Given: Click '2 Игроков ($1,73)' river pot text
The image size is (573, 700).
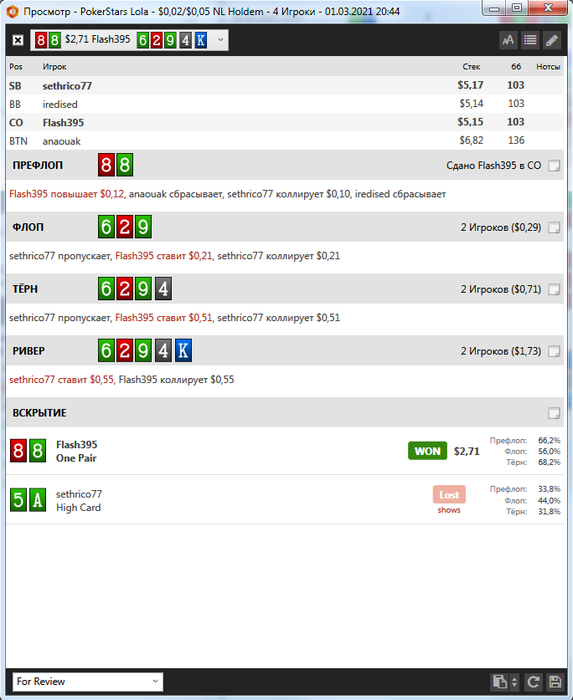Looking at the screenshot, I should pos(501,351).
